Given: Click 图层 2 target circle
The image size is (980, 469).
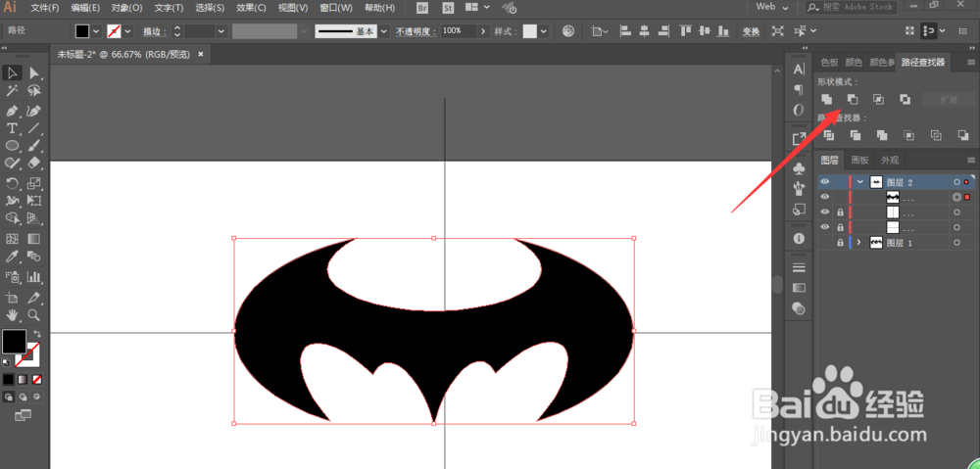Looking at the screenshot, I should pyautogui.click(x=956, y=182).
